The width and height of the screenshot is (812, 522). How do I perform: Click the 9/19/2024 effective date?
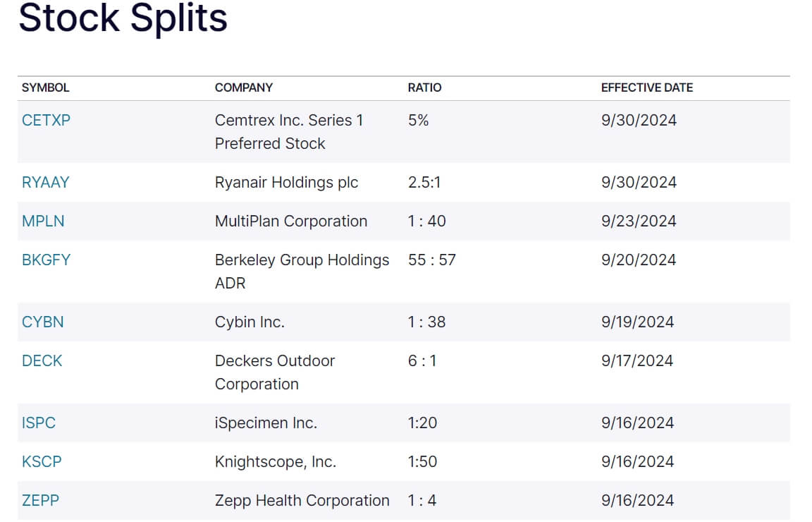(637, 322)
